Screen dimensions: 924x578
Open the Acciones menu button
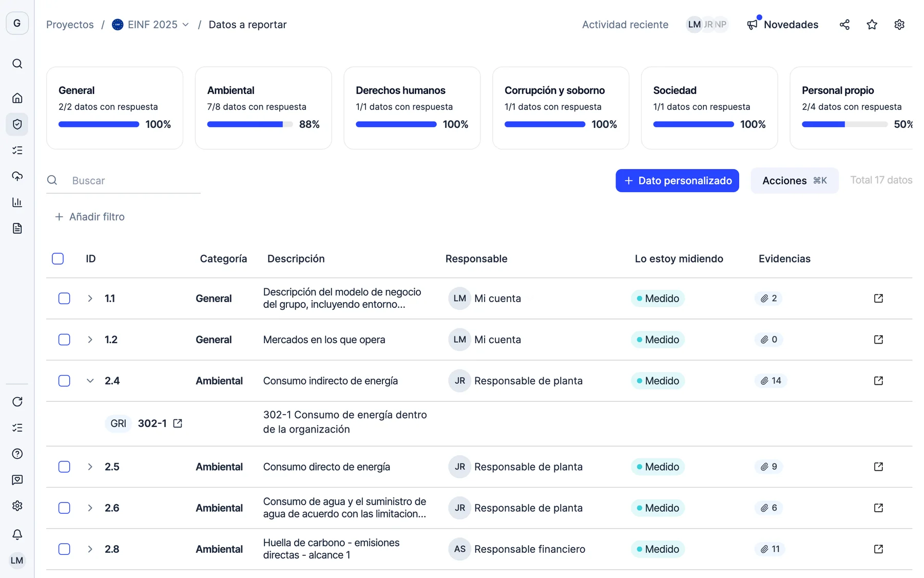(x=794, y=181)
